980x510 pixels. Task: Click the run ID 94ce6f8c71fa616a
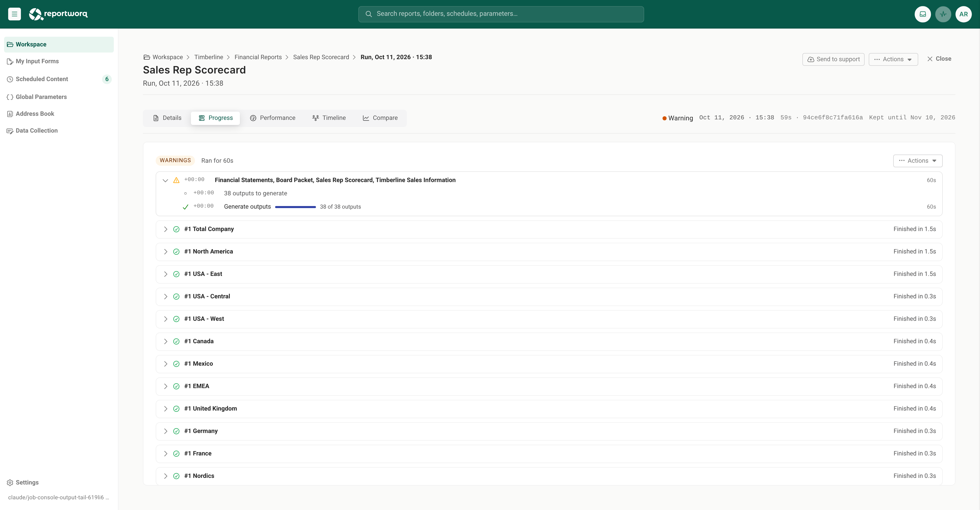coord(832,118)
